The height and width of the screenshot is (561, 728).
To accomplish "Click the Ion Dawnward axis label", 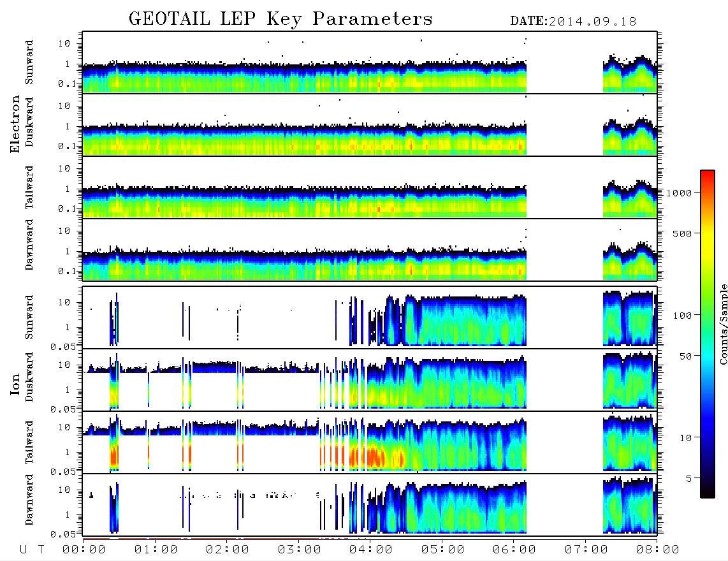I will (29, 500).
